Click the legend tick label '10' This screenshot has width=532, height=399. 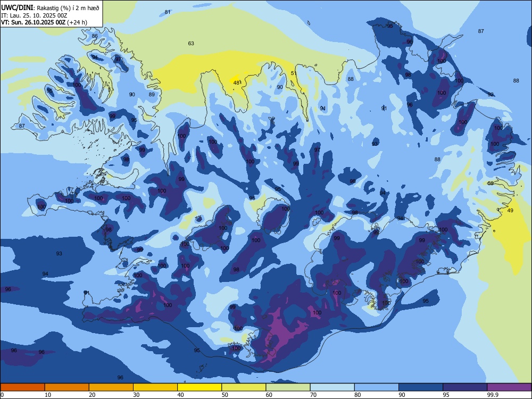point(48,395)
